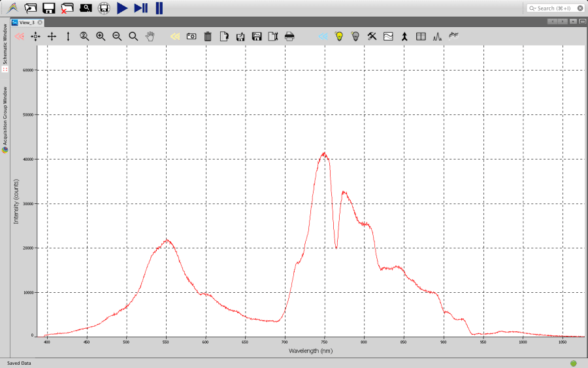Click the yellow light bulb reference icon

(339, 37)
